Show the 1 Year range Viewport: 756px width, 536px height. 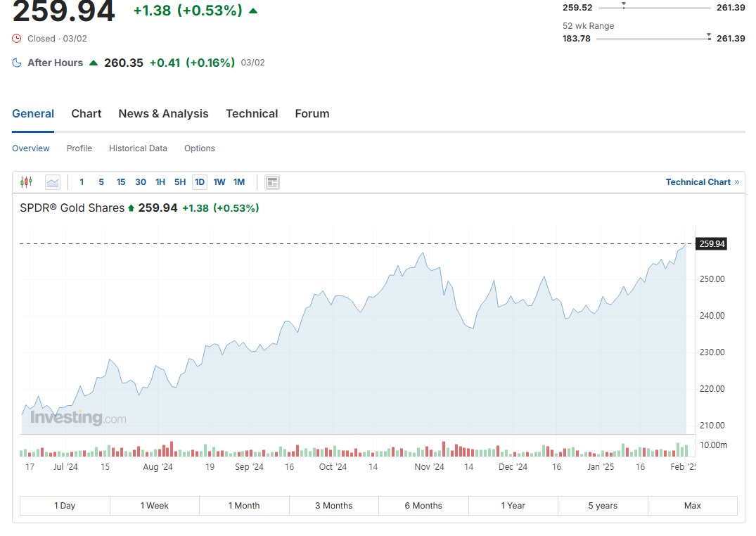point(513,506)
